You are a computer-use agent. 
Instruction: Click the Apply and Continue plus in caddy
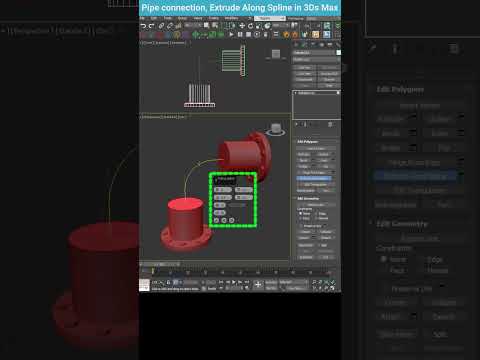pos(224,220)
